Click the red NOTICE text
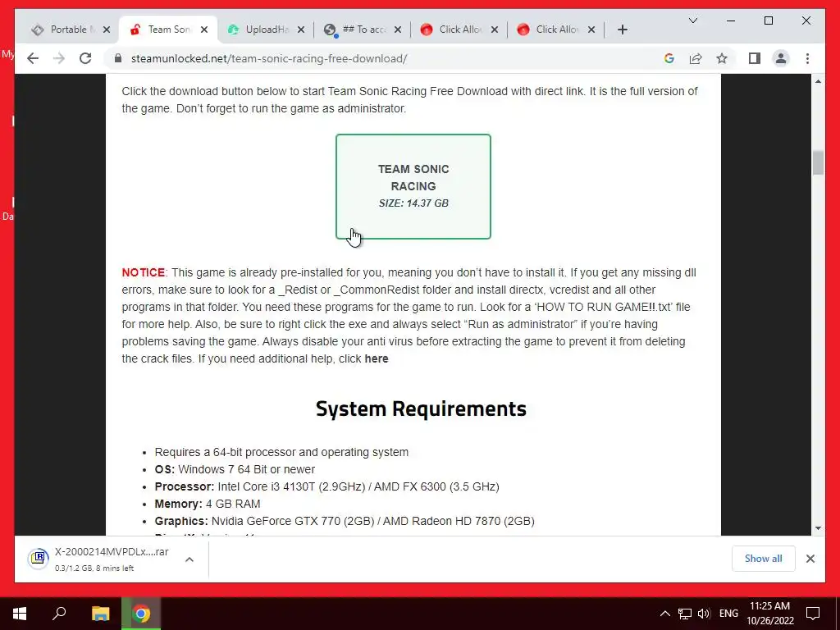Image resolution: width=840 pixels, height=630 pixels. point(143,272)
